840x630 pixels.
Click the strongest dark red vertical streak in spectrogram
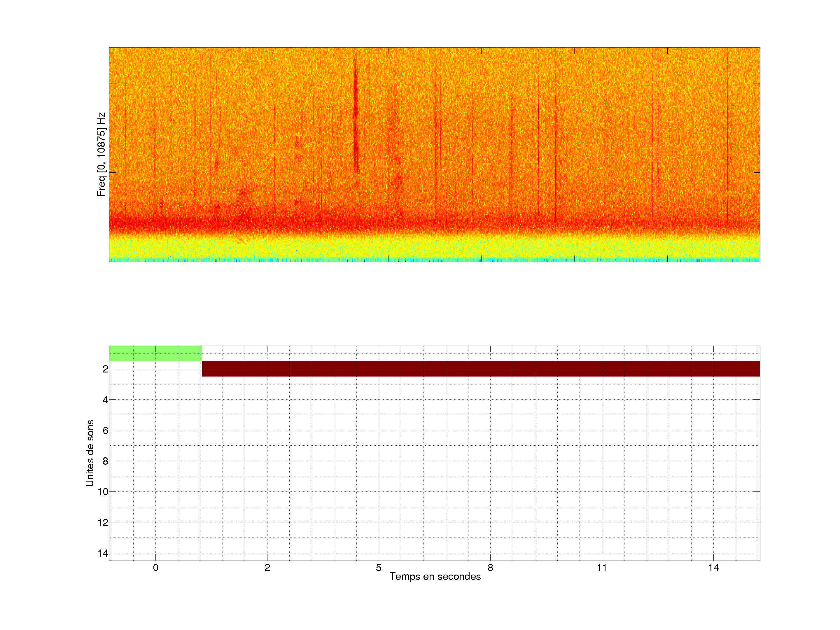click(356, 114)
